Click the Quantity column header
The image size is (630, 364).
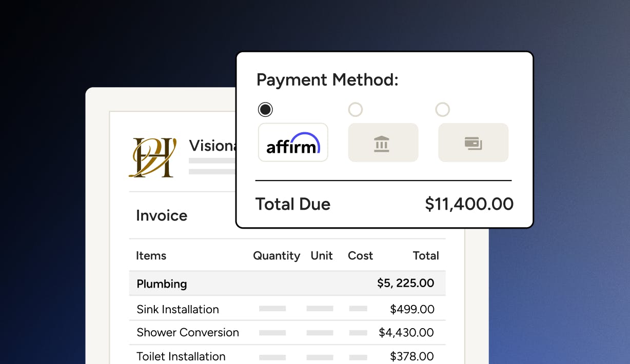click(277, 256)
